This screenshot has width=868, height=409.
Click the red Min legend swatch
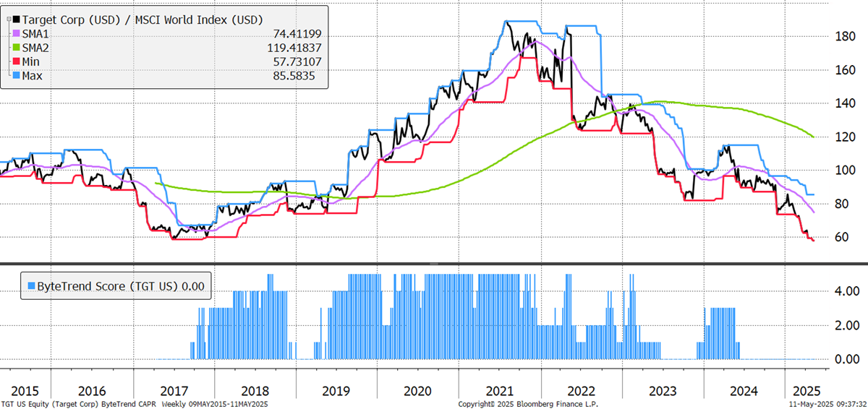[18, 61]
